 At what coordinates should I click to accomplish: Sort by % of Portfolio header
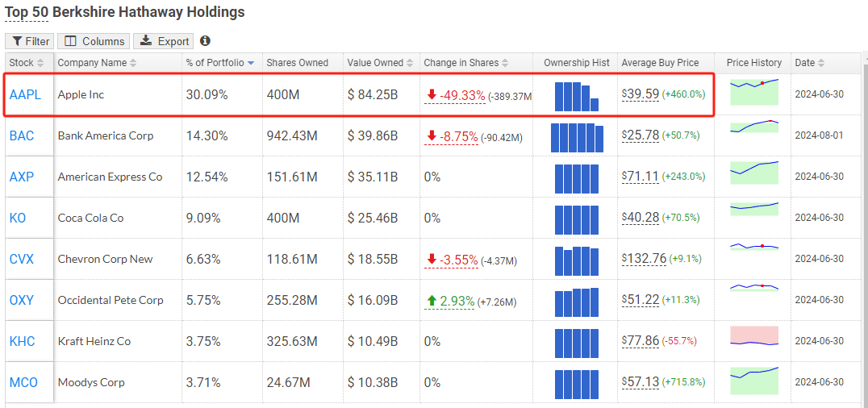222,63
